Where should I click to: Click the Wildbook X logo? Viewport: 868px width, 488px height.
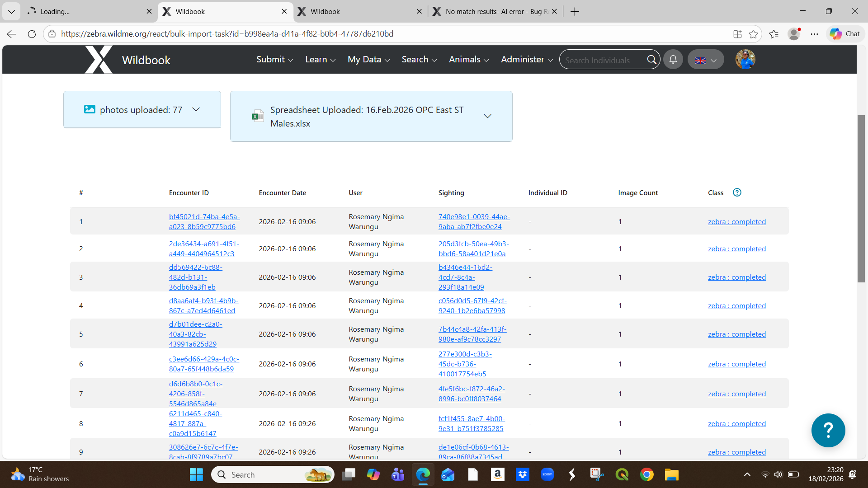click(99, 60)
